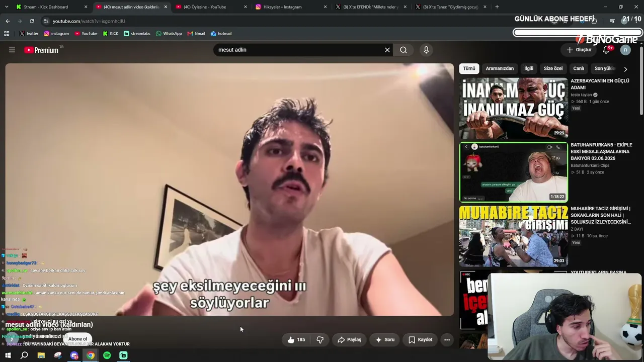644x362 pixels.
Task: Close the Stream - Kick Dashboard tab
Action: (x=86, y=7)
